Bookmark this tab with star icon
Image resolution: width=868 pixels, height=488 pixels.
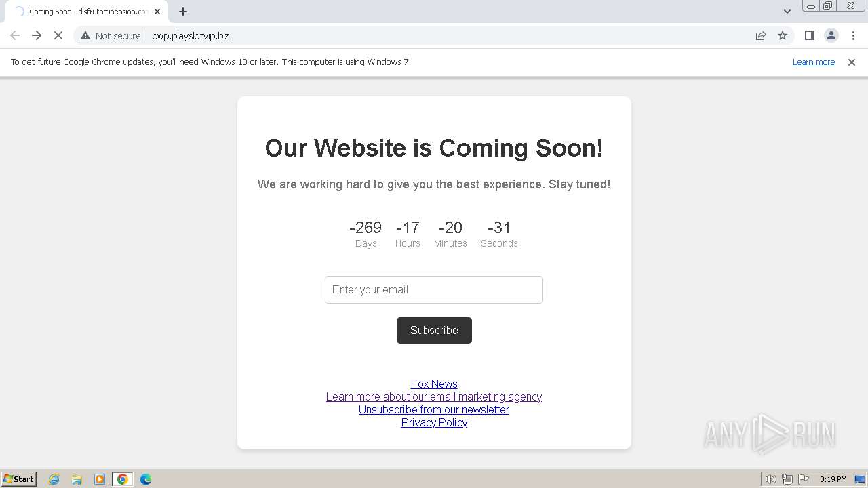[x=783, y=35]
